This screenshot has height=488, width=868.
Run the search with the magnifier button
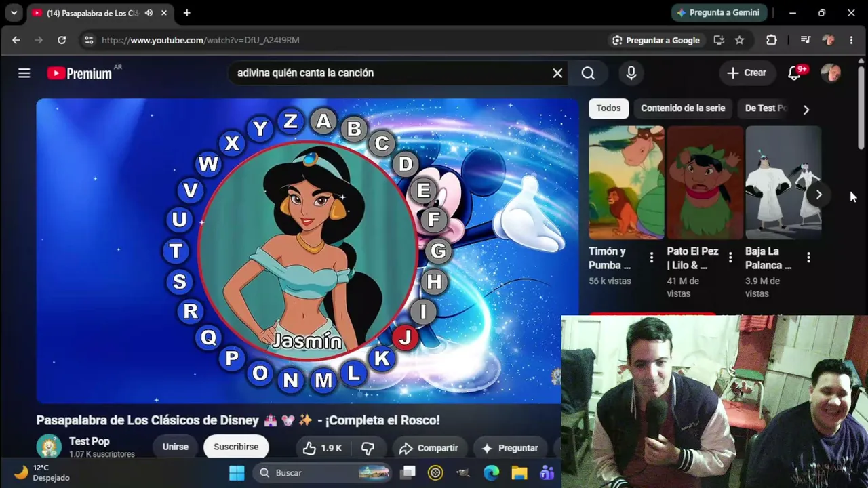588,73
